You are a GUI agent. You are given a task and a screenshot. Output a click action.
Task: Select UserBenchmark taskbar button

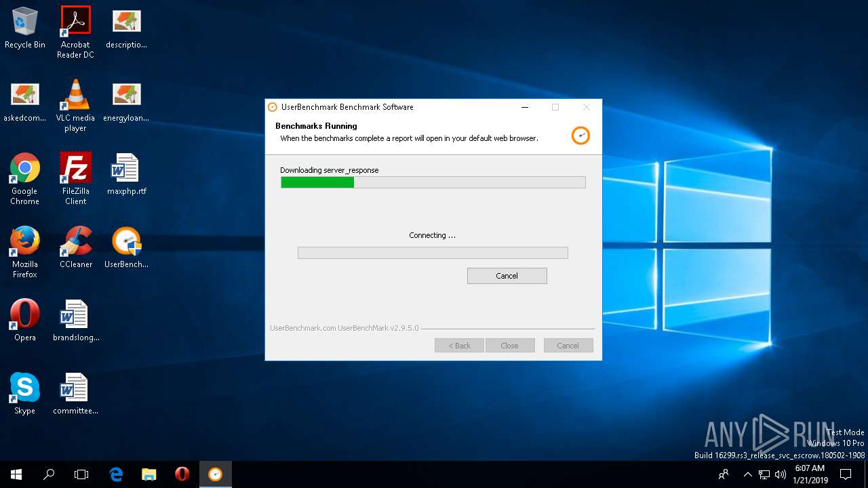click(216, 474)
